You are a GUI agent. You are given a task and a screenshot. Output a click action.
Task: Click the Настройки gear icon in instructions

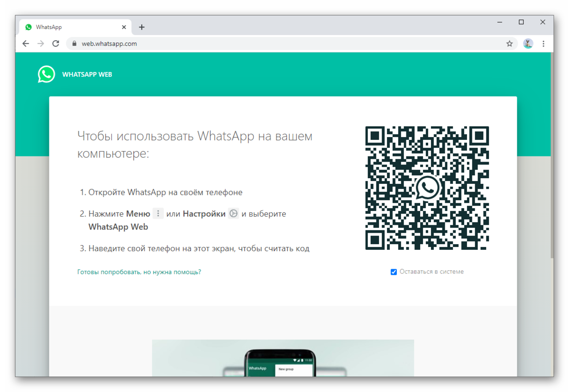[x=233, y=214]
